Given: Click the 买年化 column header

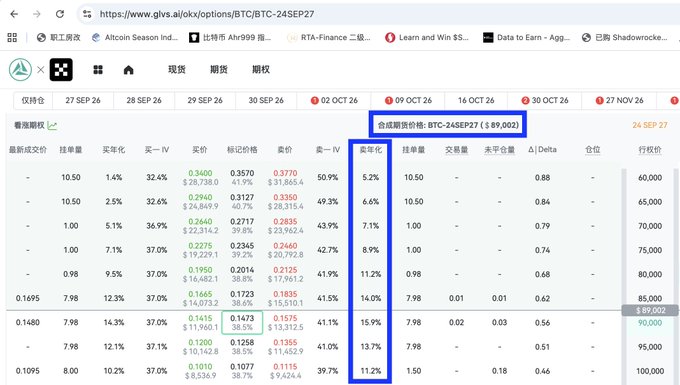Looking at the screenshot, I should tap(114, 150).
